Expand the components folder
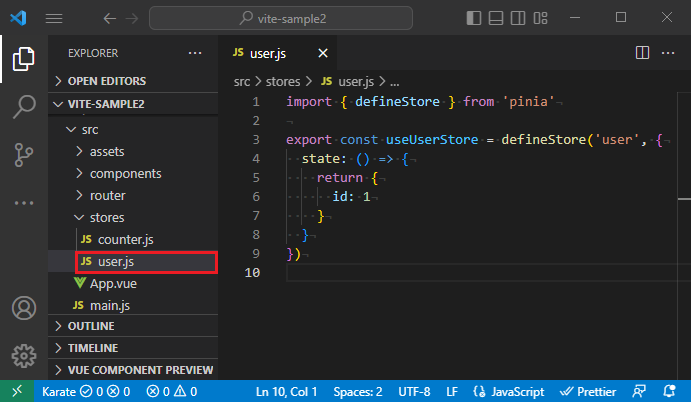This screenshot has height=402, width=691. tap(133, 174)
